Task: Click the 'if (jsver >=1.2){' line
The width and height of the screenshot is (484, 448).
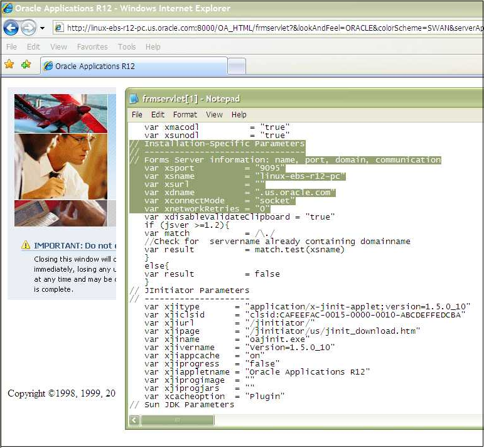Action: pos(186,225)
